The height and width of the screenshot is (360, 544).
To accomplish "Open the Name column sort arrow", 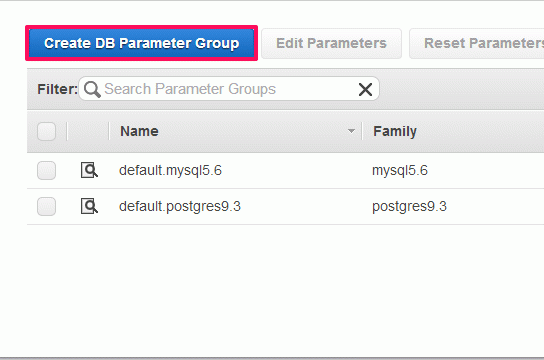I will coord(351,131).
